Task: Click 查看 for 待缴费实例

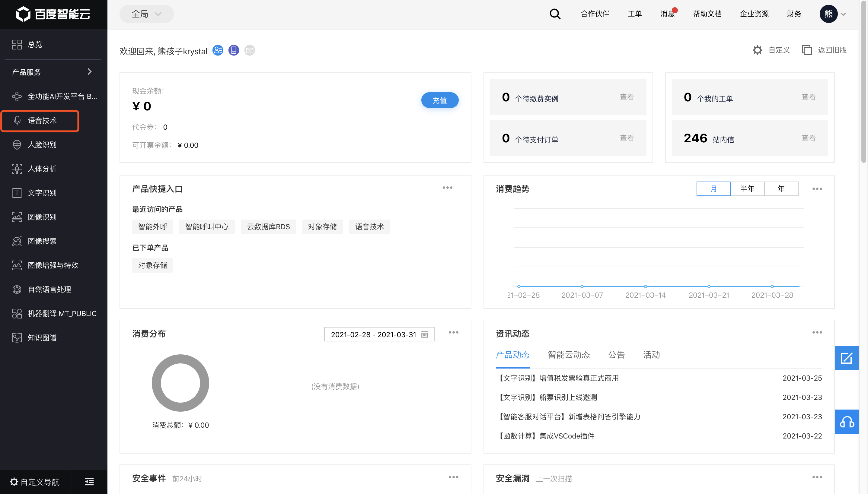Action: point(627,97)
